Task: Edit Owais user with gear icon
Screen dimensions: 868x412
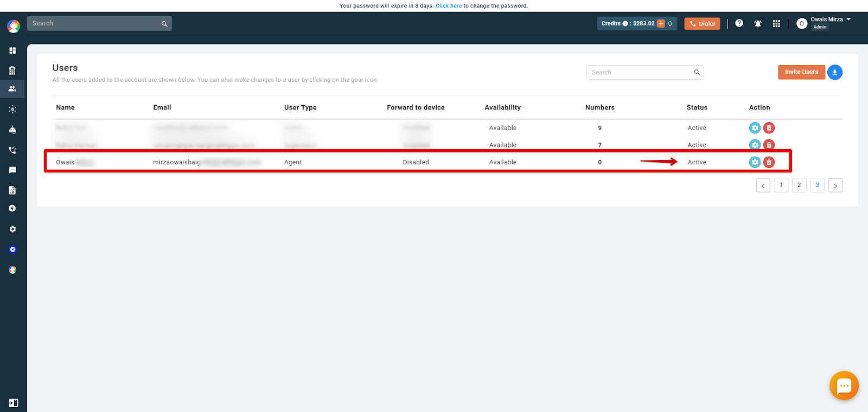Action: point(755,162)
